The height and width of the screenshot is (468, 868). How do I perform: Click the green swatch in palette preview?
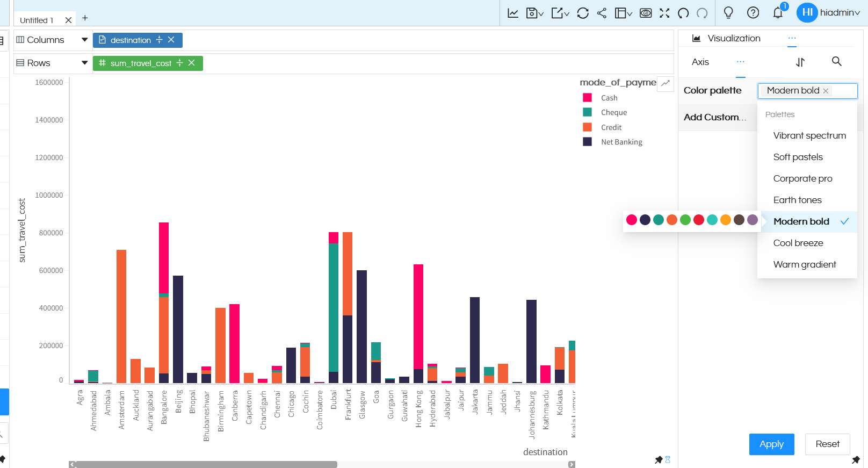click(x=685, y=220)
